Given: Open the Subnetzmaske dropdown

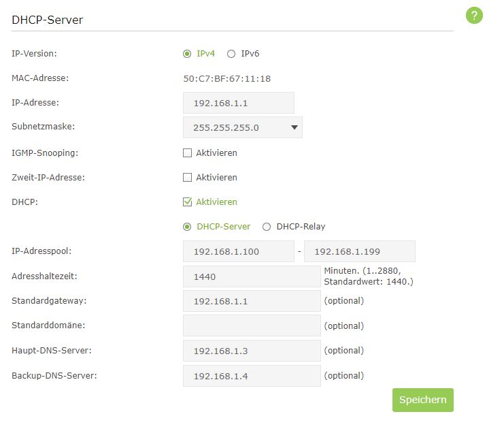Looking at the screenshot, I should click(x=242, y=127).
